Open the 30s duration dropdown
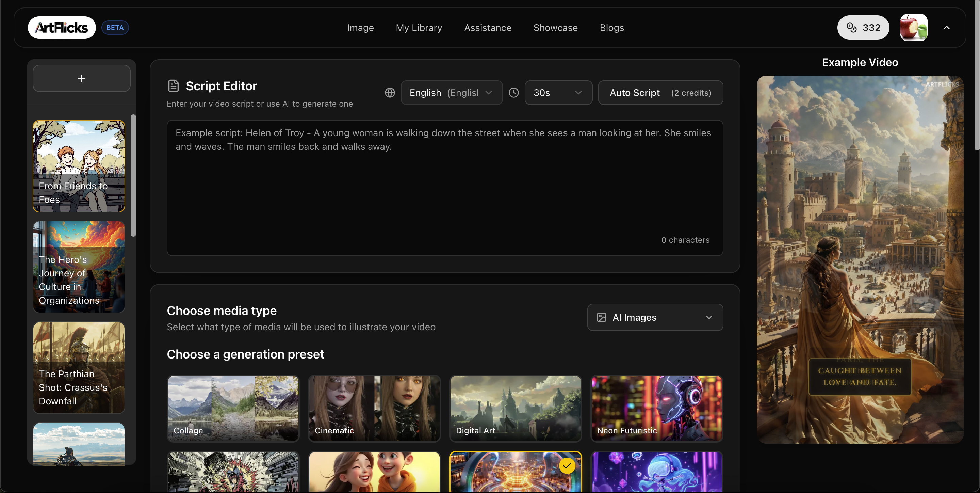Screen dimensions: 980x493 [558, 93]
